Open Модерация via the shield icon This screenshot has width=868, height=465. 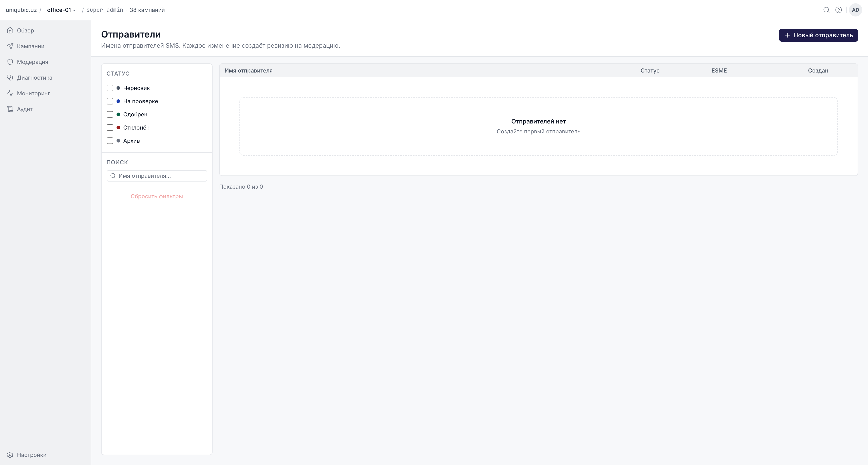pos(10,62)
